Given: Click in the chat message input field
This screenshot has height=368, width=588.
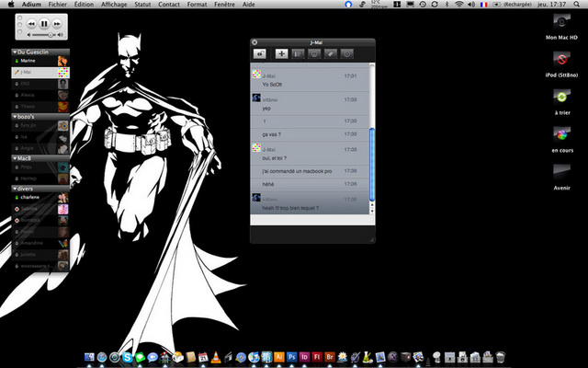Looking at the screenshot, I should point(312,221).
